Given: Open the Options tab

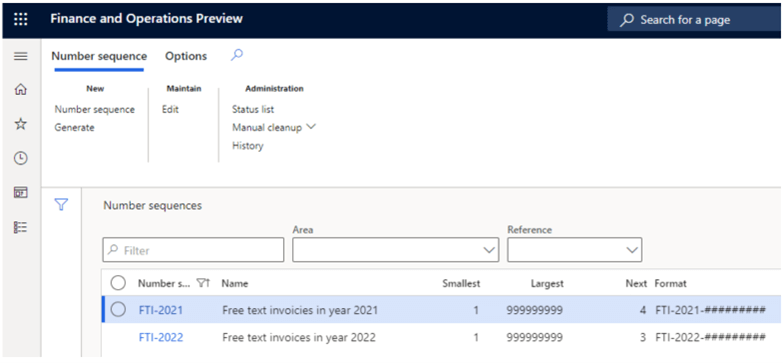Looking at the screenshot, I should pos(186,56).
